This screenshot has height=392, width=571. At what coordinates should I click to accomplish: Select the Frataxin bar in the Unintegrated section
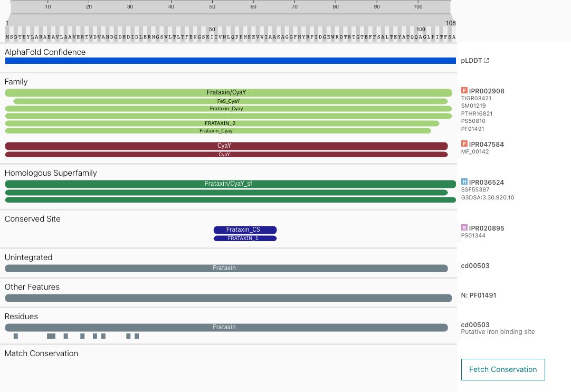(226, 268)
